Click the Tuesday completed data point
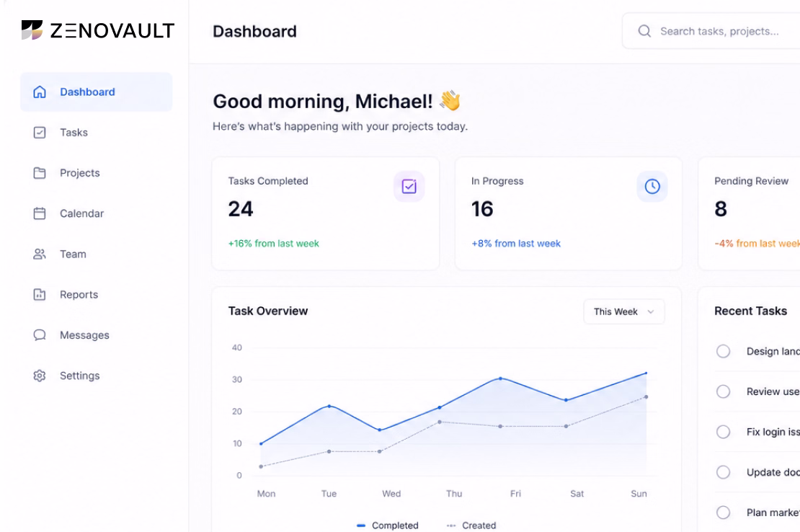The width and height of the screenshot is (800, 532). 329,406
